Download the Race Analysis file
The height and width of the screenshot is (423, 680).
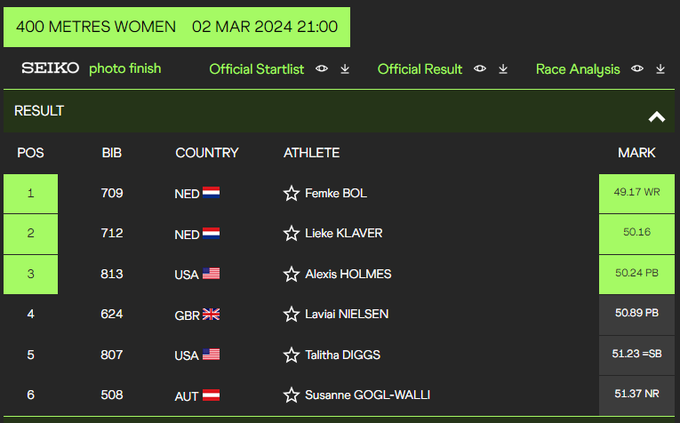point(660,69)
